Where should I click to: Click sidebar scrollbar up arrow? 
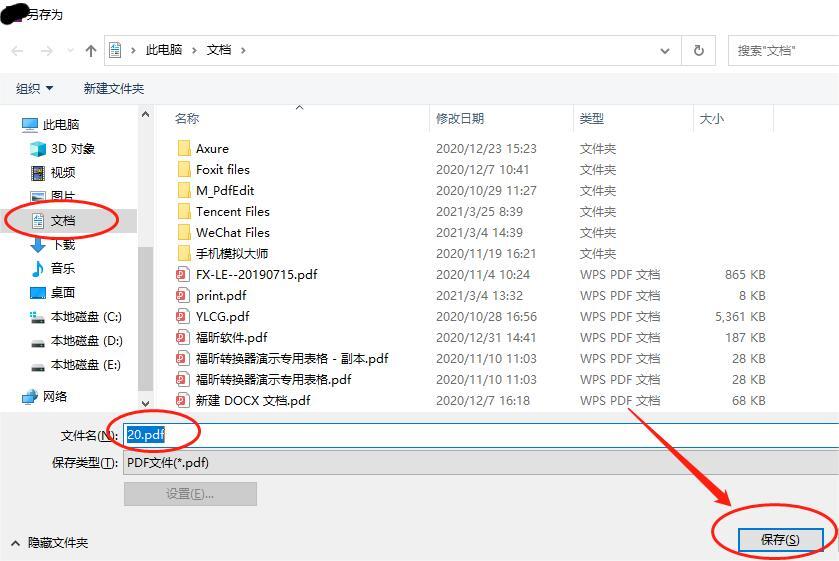click(x=146, y=114)
